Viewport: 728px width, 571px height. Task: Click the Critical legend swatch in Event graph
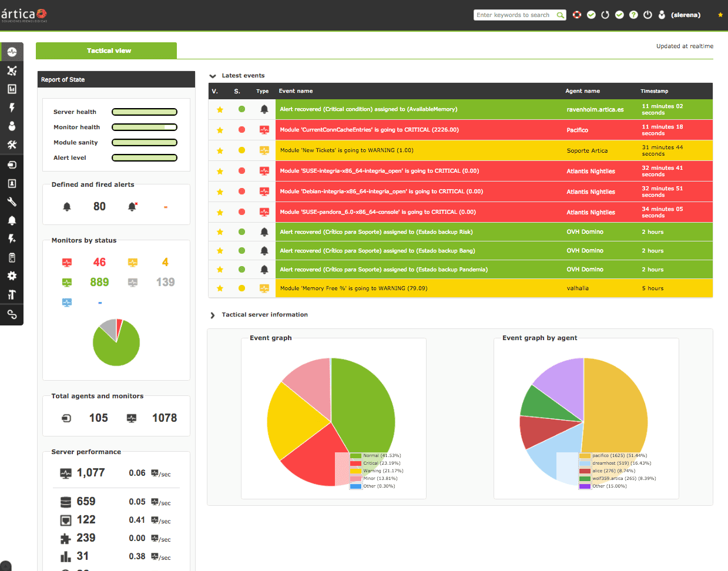click(x=355, y=463)
